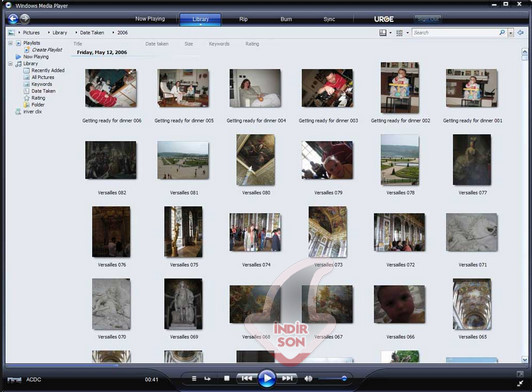Click the full screen view icon
532x392 pixels.
tap(520, 374)
